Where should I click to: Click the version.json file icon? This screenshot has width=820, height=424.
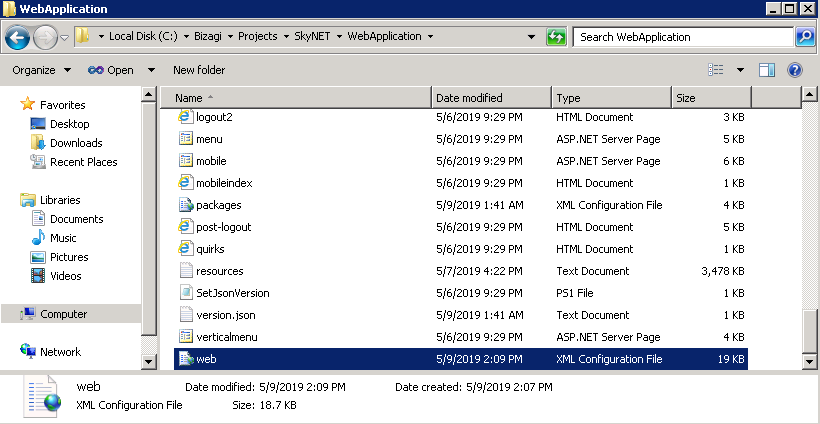(x=186, y=315)
